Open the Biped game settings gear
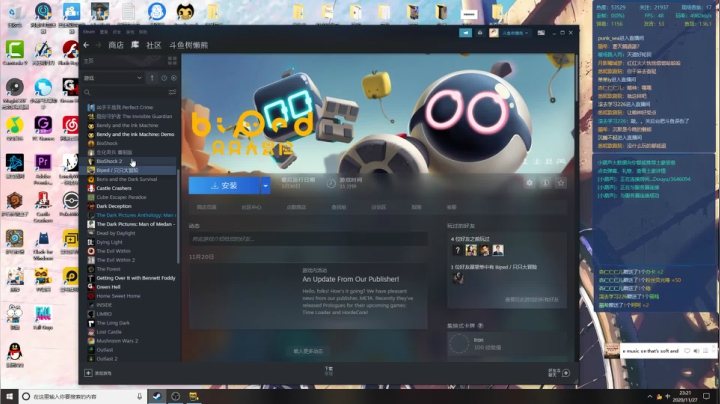The image size is (720, 404). coord(529,183)
